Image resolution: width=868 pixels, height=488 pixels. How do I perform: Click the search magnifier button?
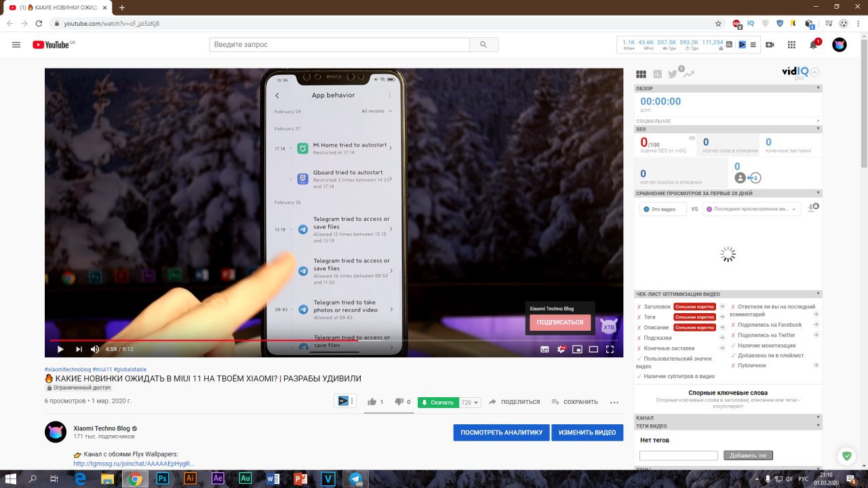pyautogui.click(x=484, y=45)
